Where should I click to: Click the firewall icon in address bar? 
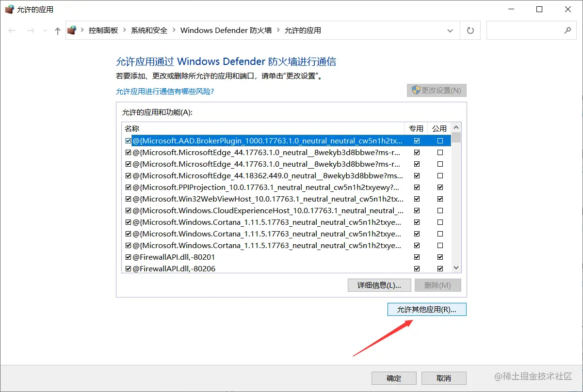point(72,30)
